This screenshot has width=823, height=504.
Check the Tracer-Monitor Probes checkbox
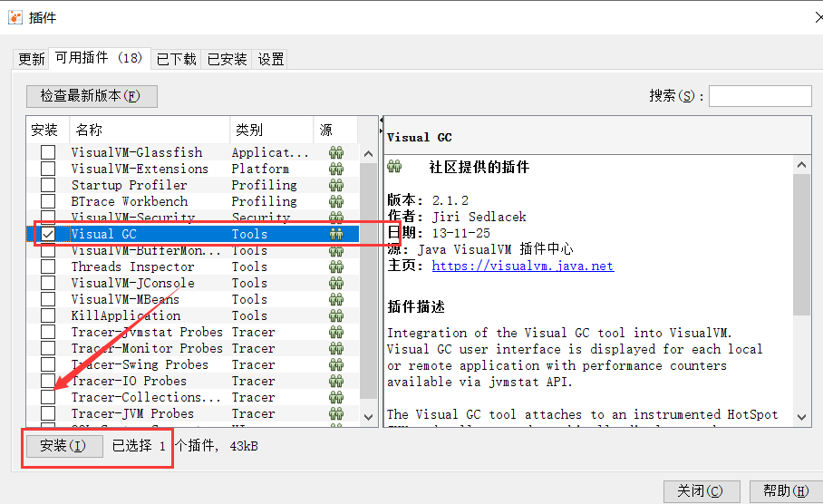[x=48, y=348]
